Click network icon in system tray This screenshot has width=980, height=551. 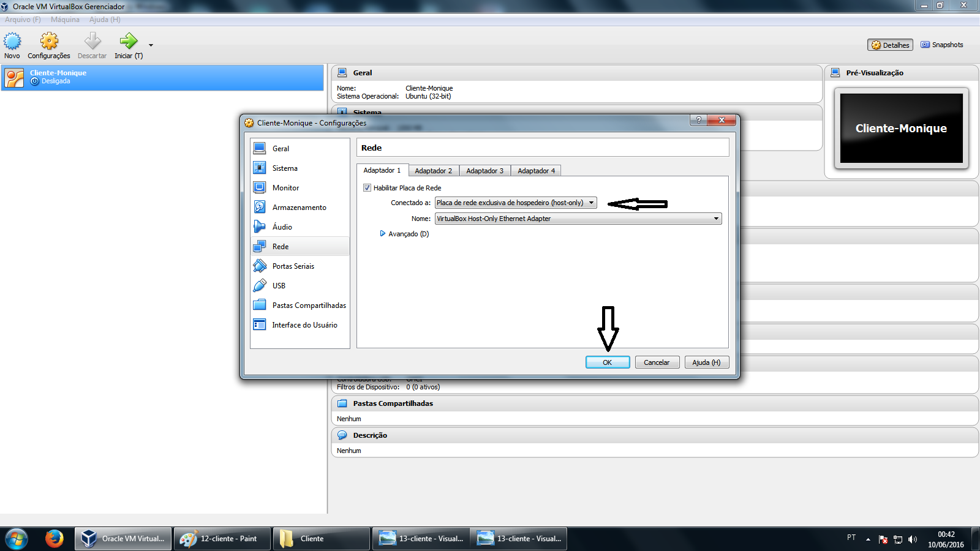pyautogui.click(x=898, y=539)
